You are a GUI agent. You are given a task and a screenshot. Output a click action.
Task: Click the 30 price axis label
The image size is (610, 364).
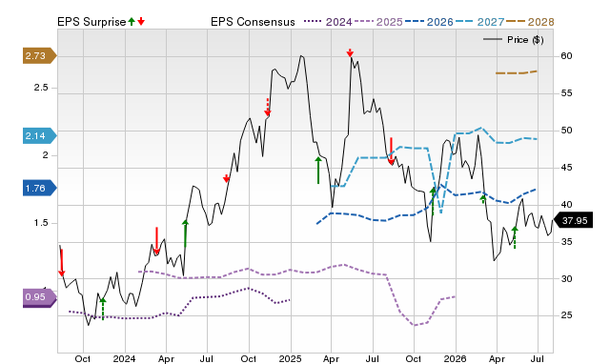click(x=566, y=279)
